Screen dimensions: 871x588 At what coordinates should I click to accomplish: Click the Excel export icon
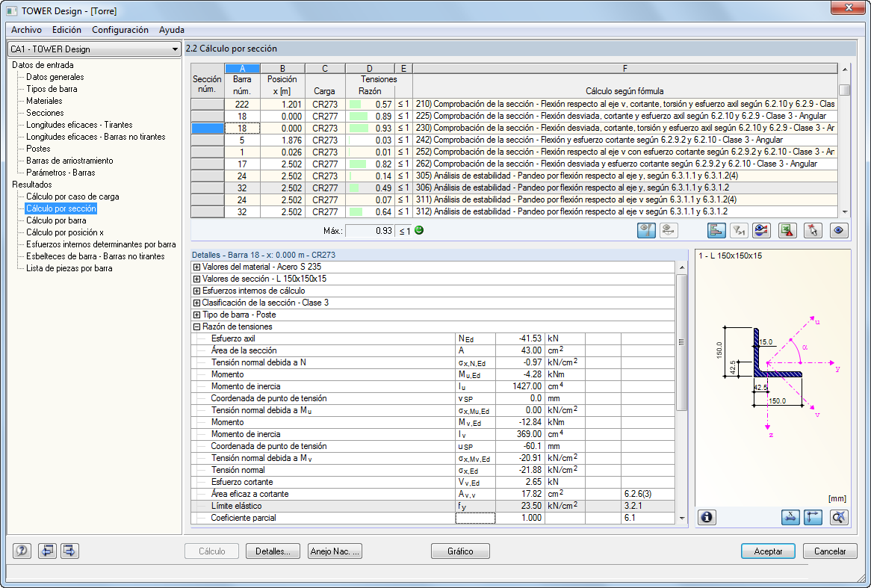click(787, 231)
